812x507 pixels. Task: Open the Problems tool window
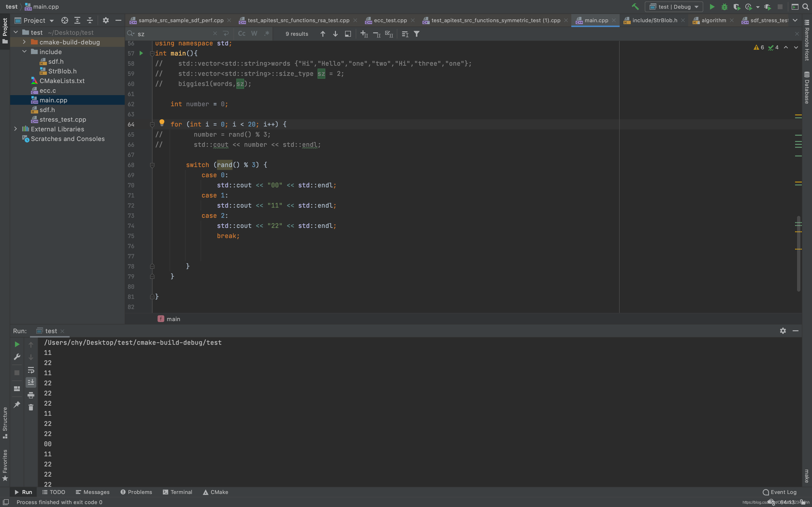click(136, 492)
